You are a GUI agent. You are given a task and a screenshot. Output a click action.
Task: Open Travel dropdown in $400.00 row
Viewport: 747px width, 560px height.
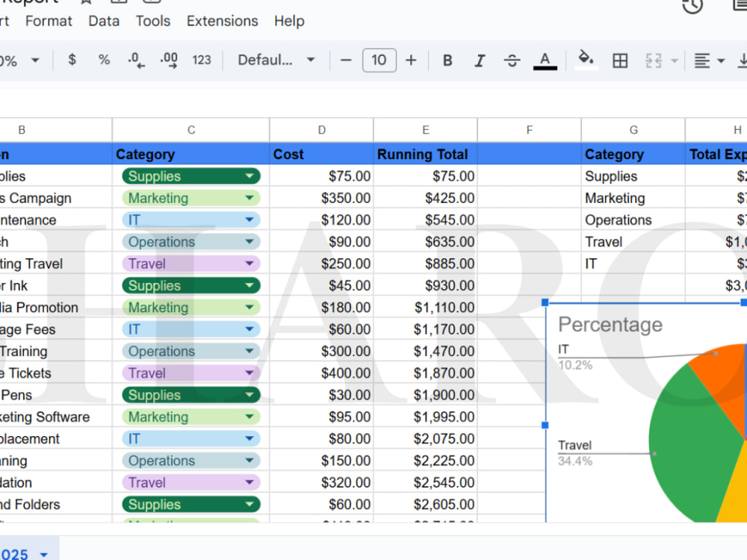pyautogui.click(x=249, y=373)
